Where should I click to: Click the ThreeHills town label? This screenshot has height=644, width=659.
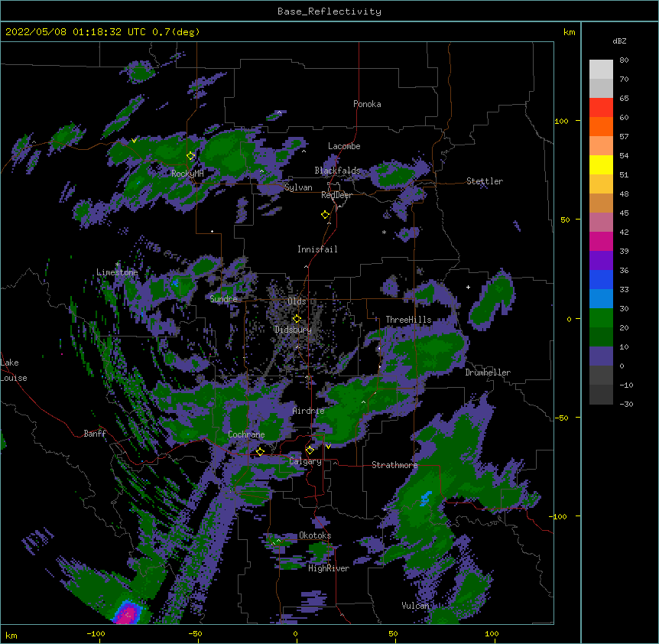pos(408,320)
